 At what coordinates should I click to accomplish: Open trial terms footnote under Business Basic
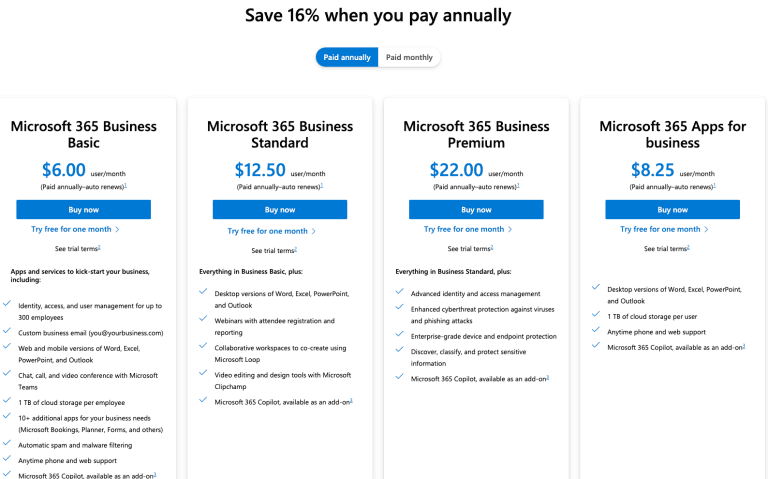pos(99,247)
